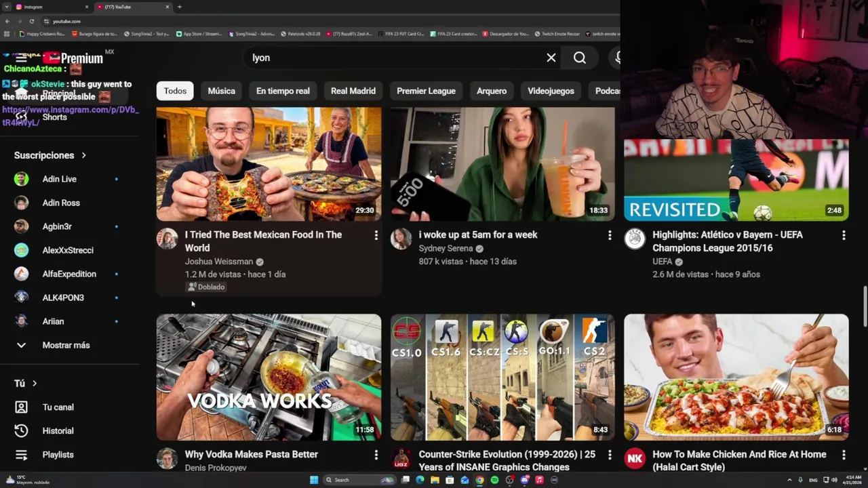This screenshot has width=868, height=488.
Task: Select the Videojuegos chip
Action: 551,91
